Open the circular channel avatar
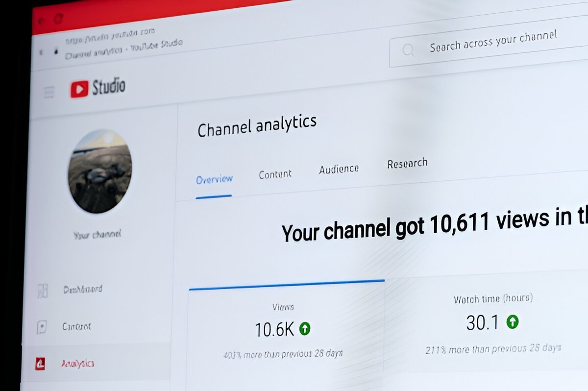The image size is (588, 391). point(100,171)
